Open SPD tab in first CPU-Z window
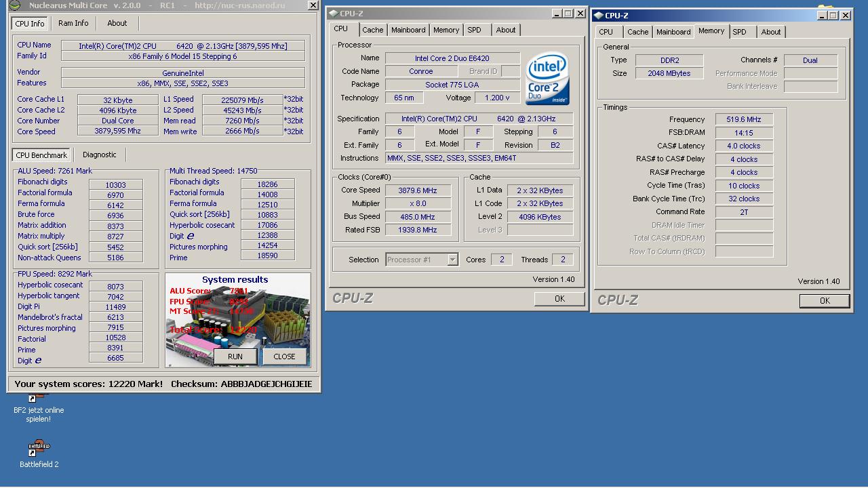The height and width of the screenshot is (488, 868). pos(475,30)
